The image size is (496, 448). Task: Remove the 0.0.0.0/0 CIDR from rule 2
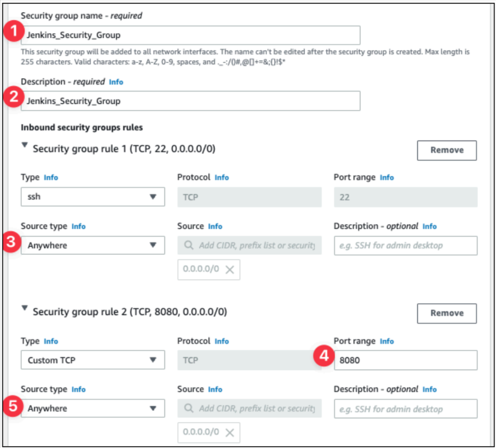pyautogui.click(x=230, y=432)
